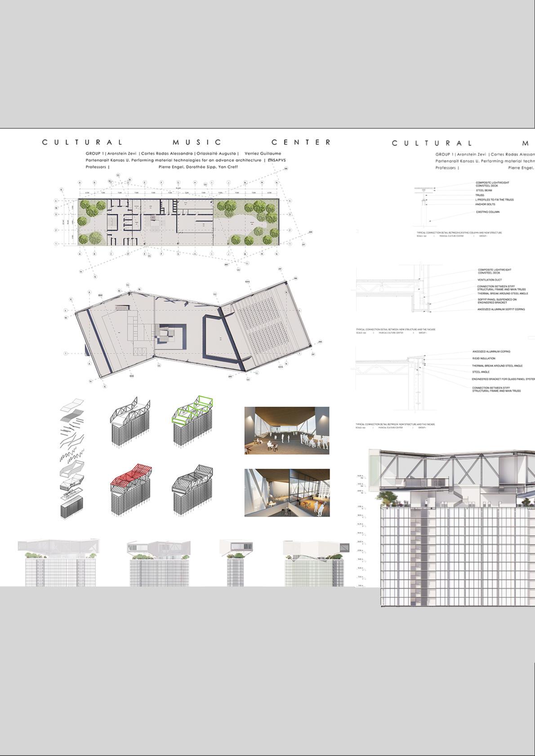Open the upper interior render with people silhouettes
The image size is (535, 756).
pyautogui.click(x=287, y=430)
